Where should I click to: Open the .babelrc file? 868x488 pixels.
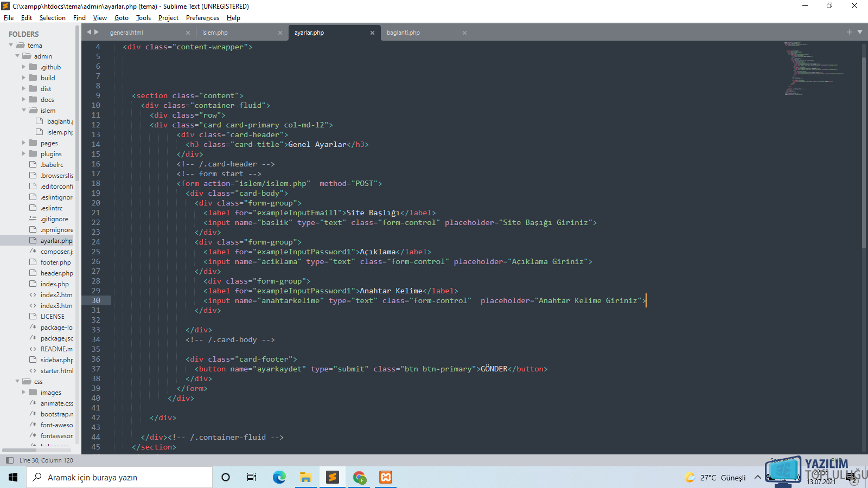(52, 165)
